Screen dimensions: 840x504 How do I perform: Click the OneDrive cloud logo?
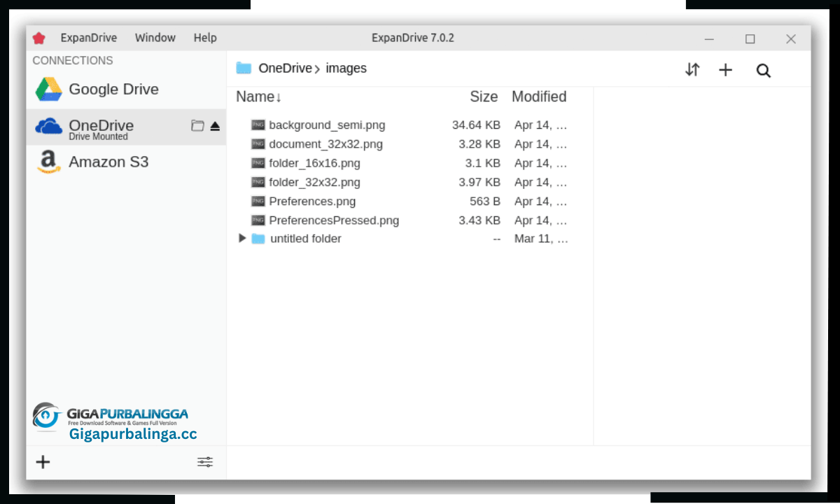[49, 126]
